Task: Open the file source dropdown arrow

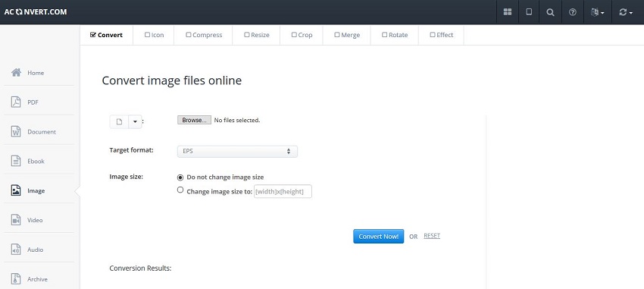Action: tap(135, 121)
